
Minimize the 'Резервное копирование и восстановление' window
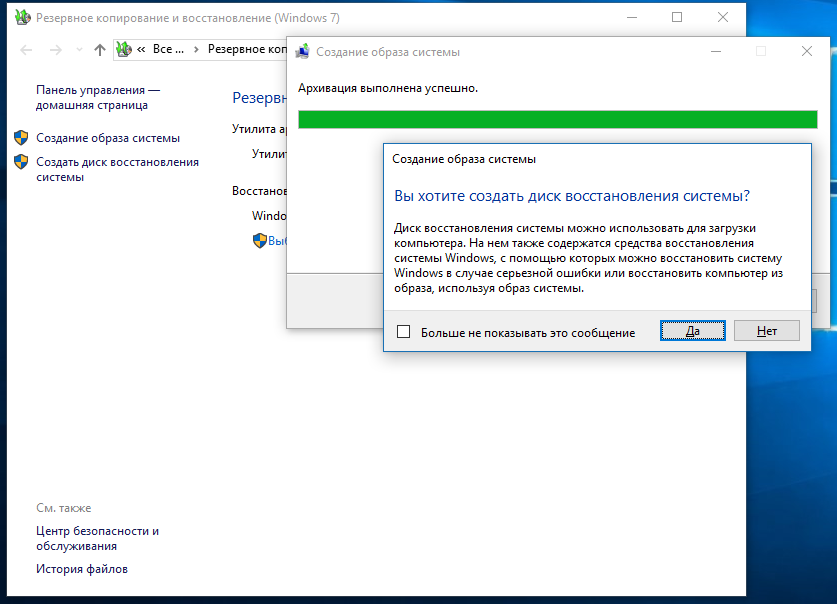coord(632,17)
